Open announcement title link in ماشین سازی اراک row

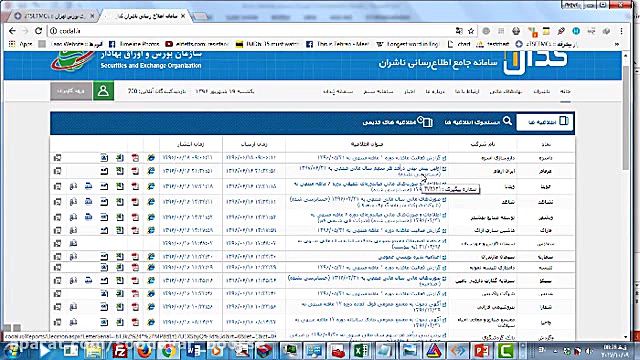pos(382,231)
